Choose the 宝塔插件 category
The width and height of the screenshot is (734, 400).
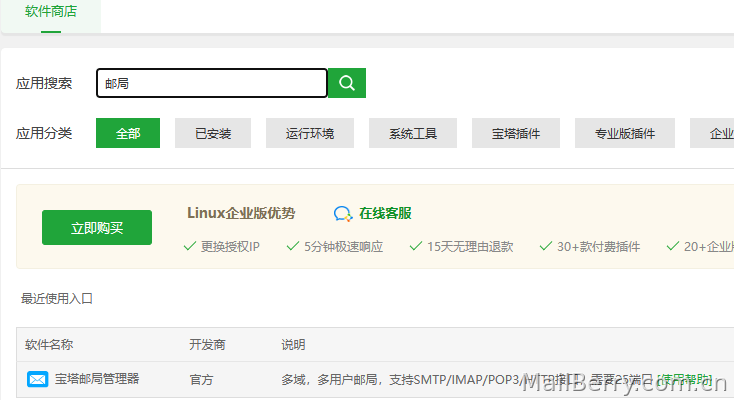pyautogui.click(x=516, y=133)
